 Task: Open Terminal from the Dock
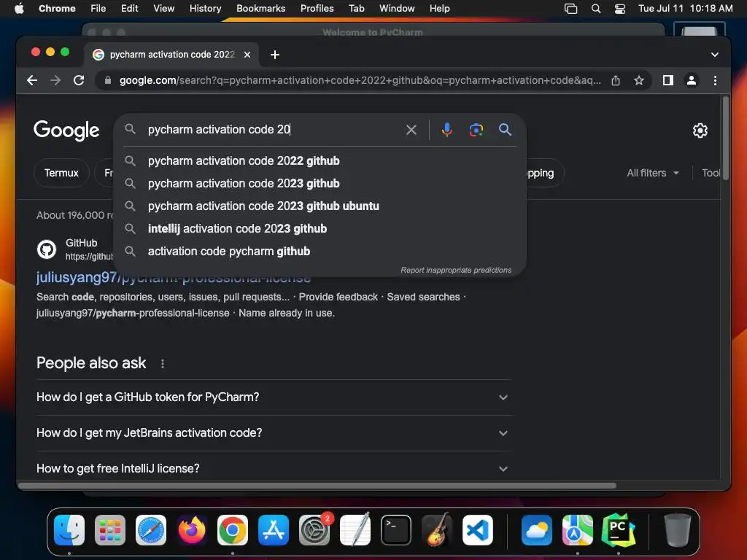(x=396, y=530)
